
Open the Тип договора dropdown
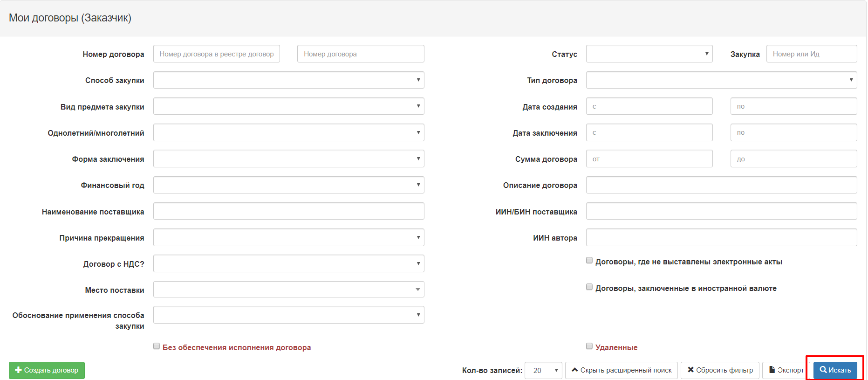tap(721, 80)
